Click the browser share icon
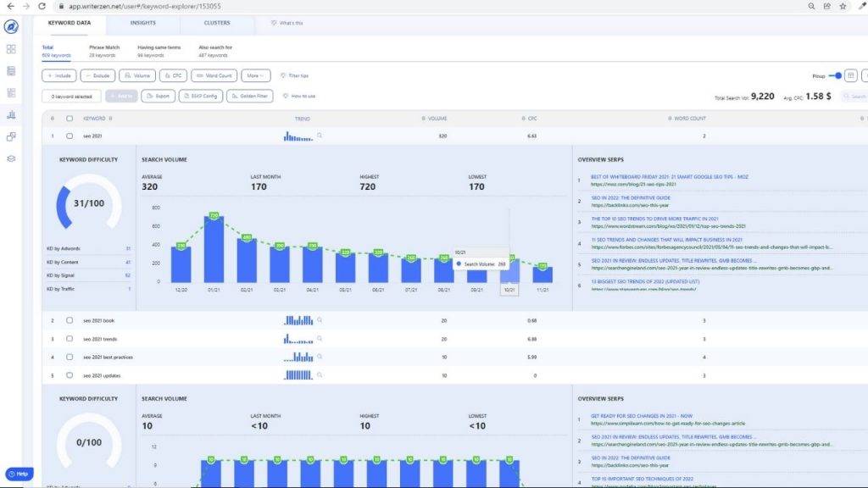Screen dimensions: 868x488 pyautogui.click(x=827, y=6)
